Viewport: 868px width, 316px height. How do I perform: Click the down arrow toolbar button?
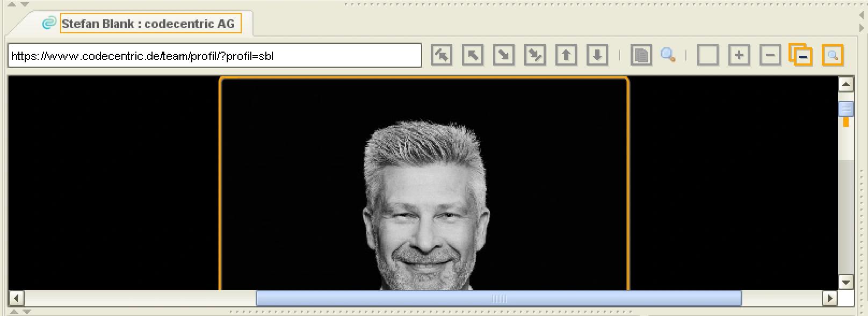[x=597, y=55]
